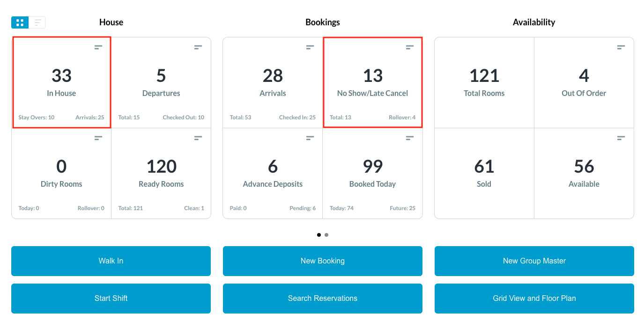Launch Grid View and Floor Plan
Image resolution: width=644 pixels, height=321 pixels.
click(x=534, y=299)
